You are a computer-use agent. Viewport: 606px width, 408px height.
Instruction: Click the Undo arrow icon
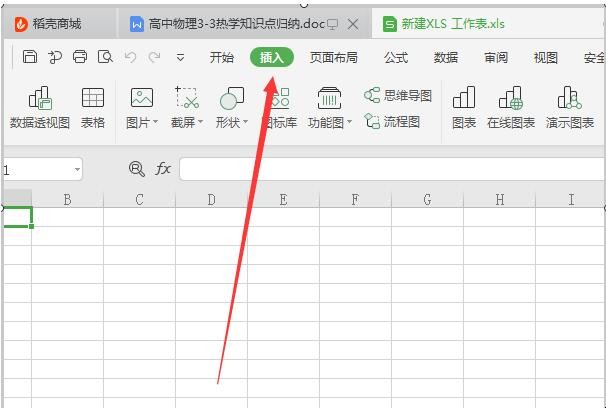(130, 57)
